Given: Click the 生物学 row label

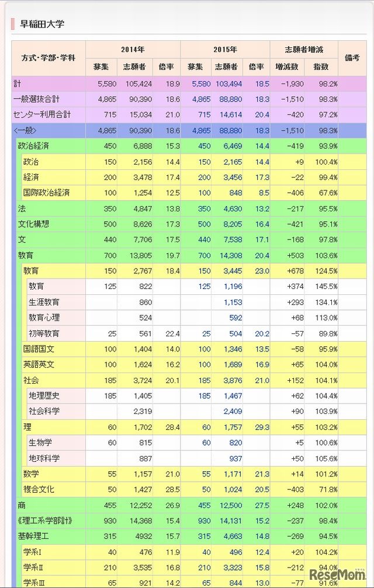Looking at the screenshot, I should tap(40, 443).
